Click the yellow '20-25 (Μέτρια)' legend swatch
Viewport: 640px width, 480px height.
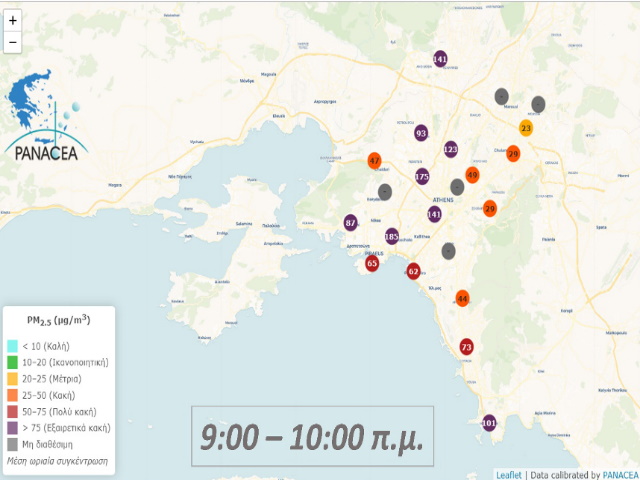pos(13,379)
